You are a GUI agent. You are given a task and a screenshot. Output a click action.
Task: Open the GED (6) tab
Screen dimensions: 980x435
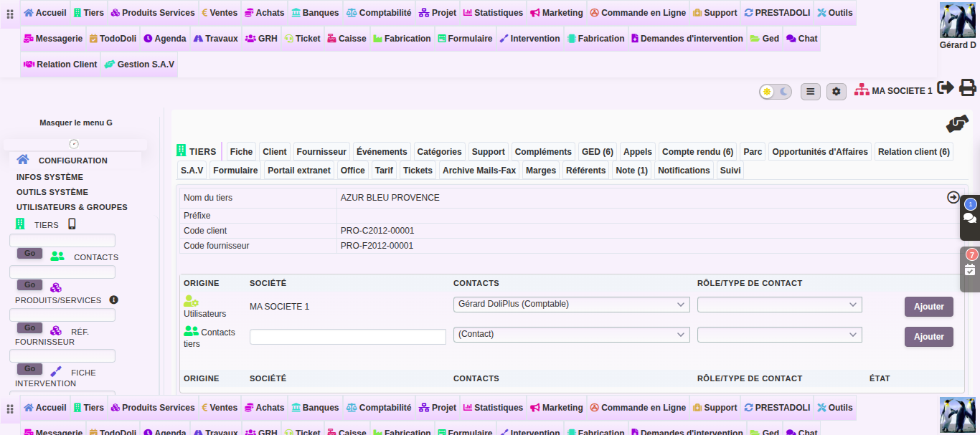click(x=598, y=151)
